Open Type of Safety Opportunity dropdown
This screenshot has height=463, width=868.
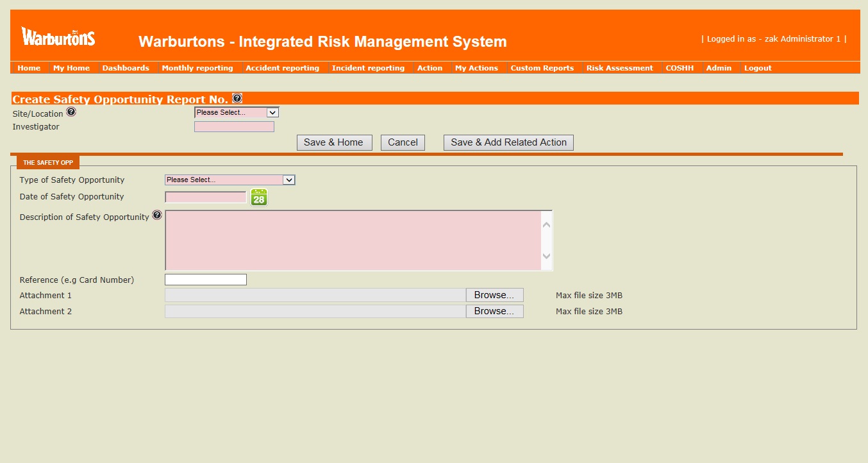[x=230, y=180]
